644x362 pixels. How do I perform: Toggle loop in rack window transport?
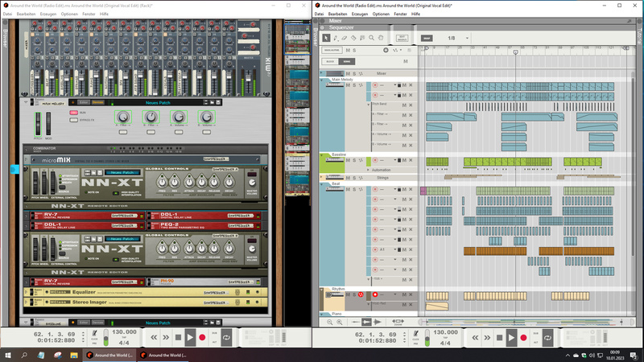[226, 338]
